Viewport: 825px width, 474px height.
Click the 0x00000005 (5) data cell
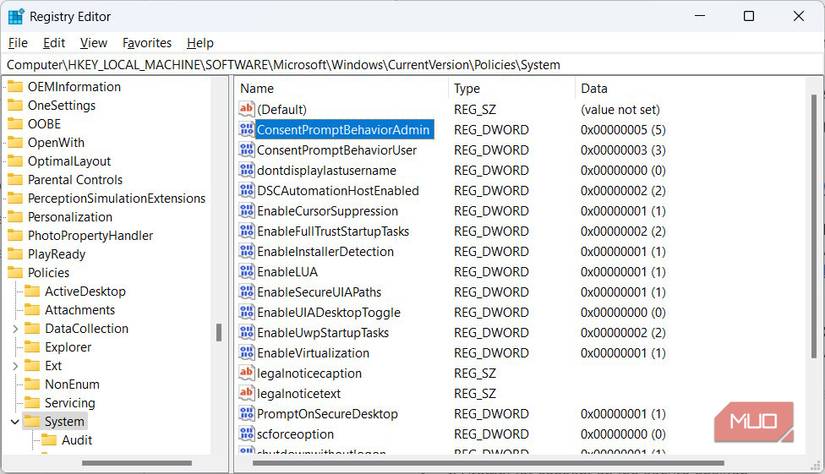623,129
